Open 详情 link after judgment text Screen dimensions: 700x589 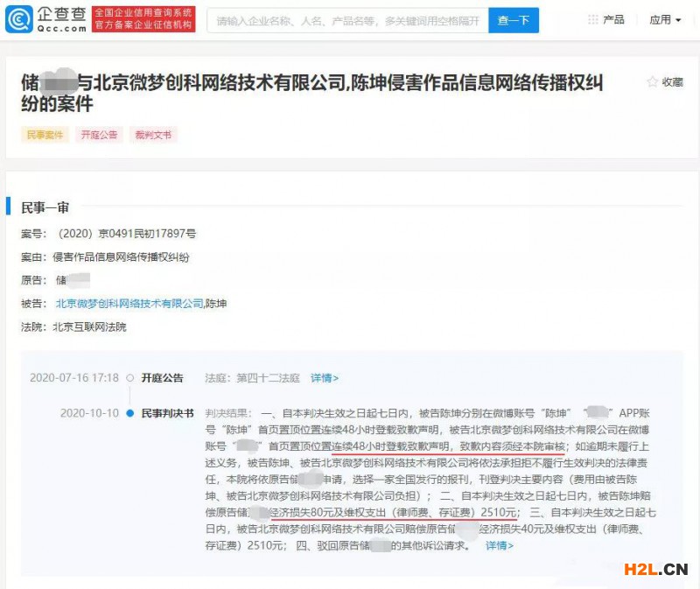[500, 546]
